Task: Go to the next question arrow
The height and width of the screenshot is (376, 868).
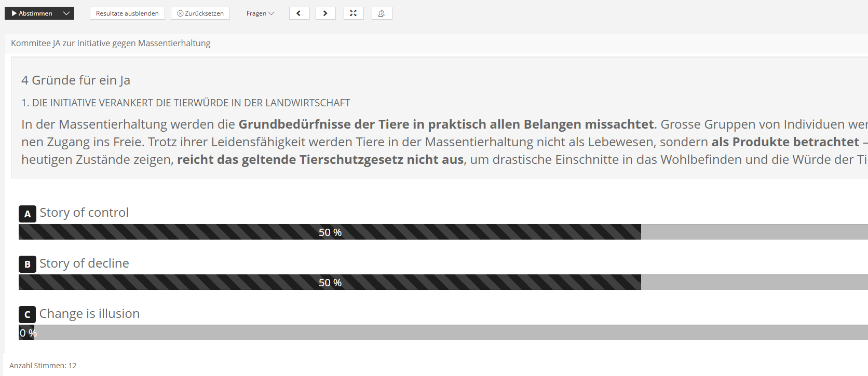Action: 325,13
